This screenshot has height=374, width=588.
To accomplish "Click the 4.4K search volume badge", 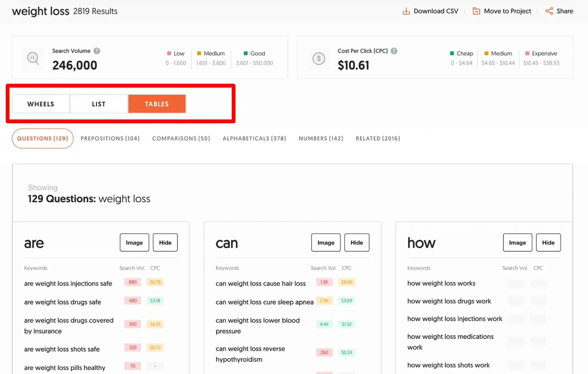I will (324, 324).
